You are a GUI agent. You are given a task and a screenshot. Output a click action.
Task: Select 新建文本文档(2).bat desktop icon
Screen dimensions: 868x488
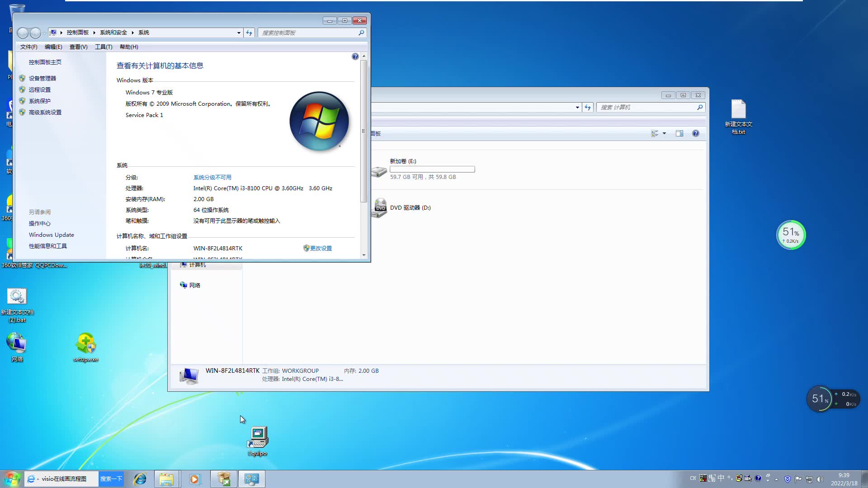tap(17, 305)
